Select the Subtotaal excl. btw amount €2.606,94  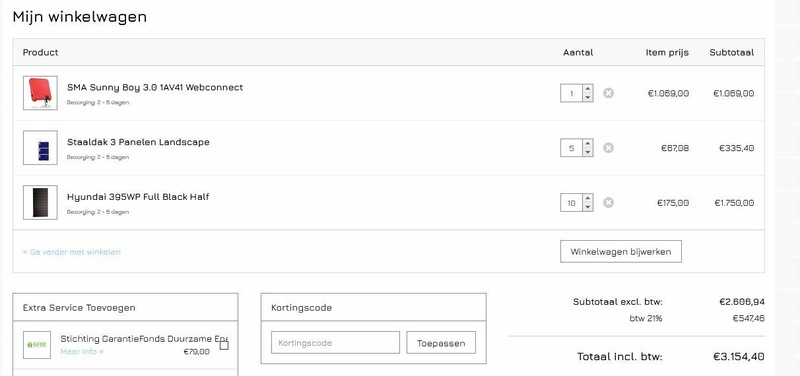(742, 302)
